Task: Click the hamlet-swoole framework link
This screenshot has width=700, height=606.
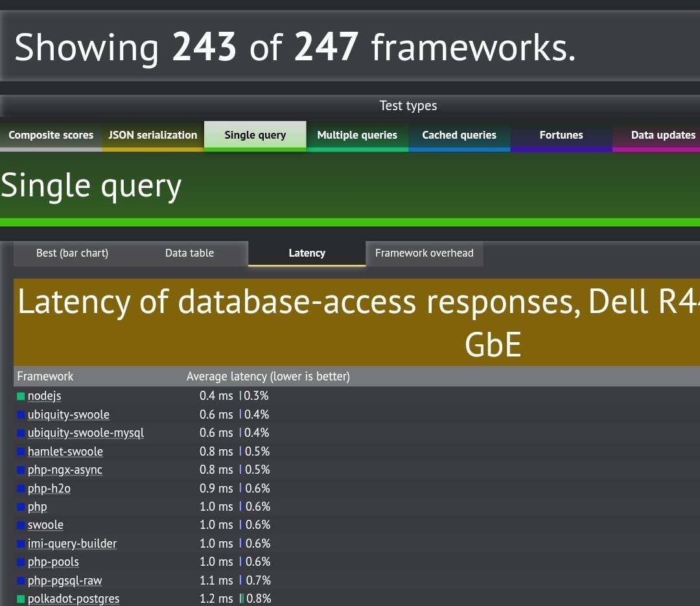Action: (65, 452)
